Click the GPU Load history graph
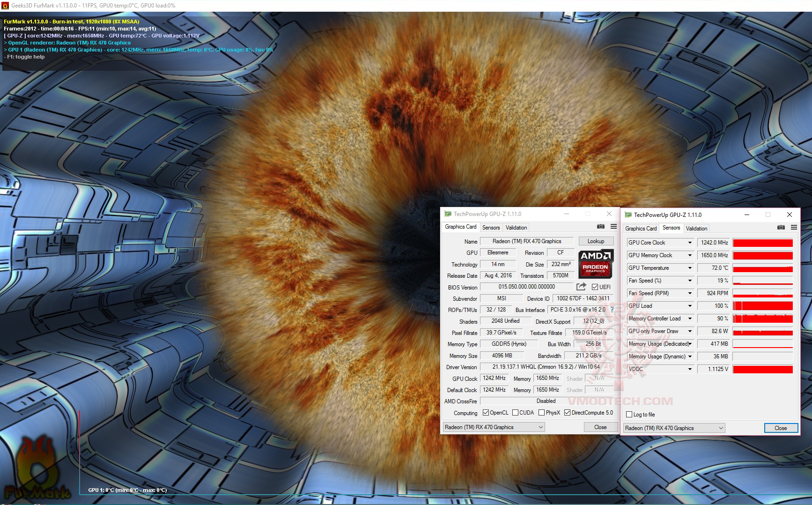The image size is (812, 505). point(763,306)
